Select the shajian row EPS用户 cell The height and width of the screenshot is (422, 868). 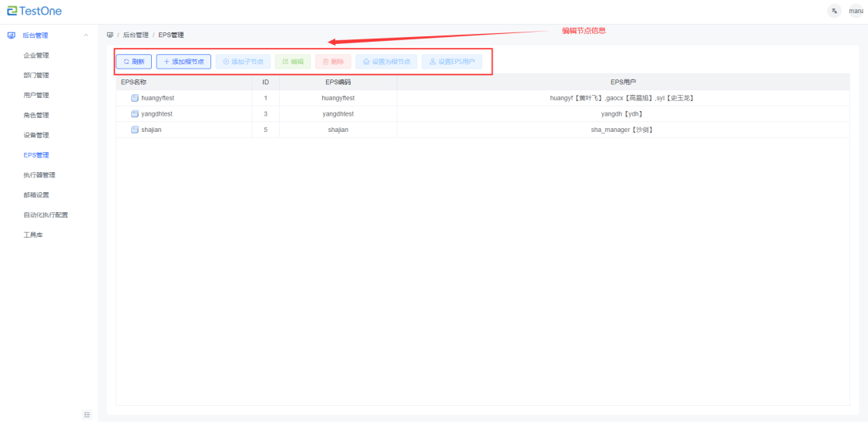pyautogui.click(x=622, y=130)
